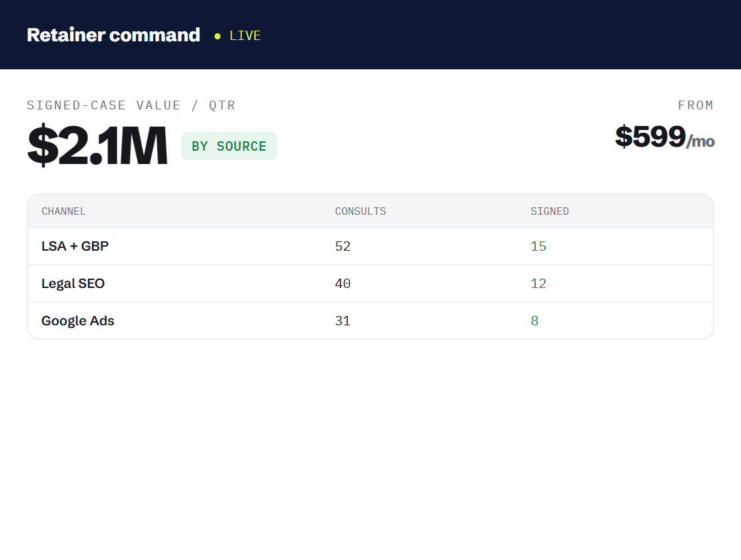Select the Google Ads row
This screenshot has width=741, height=560.
pyautogui.click(x=370, y=321)
